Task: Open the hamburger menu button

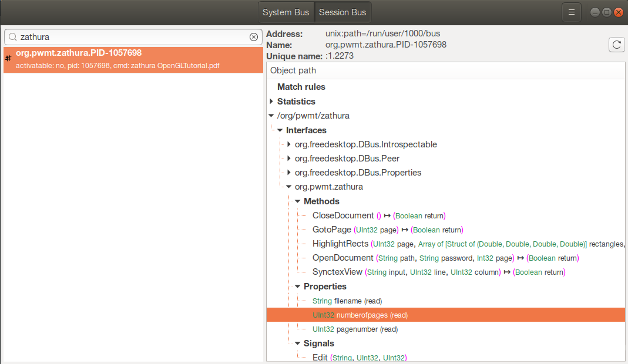Action: (x=571, y=12)
